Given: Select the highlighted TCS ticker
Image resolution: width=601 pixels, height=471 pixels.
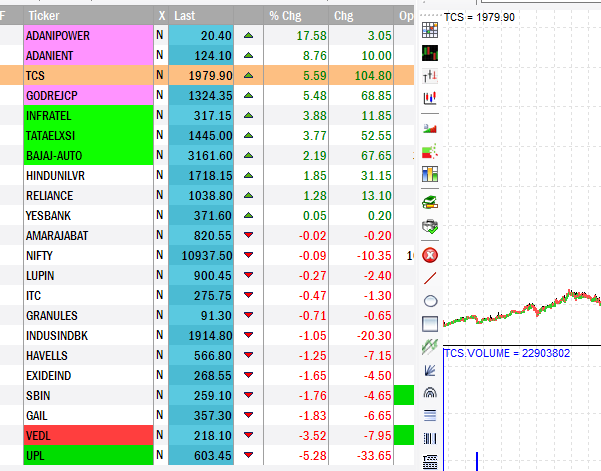Looking at the screenshot, I should click(89, 75).
